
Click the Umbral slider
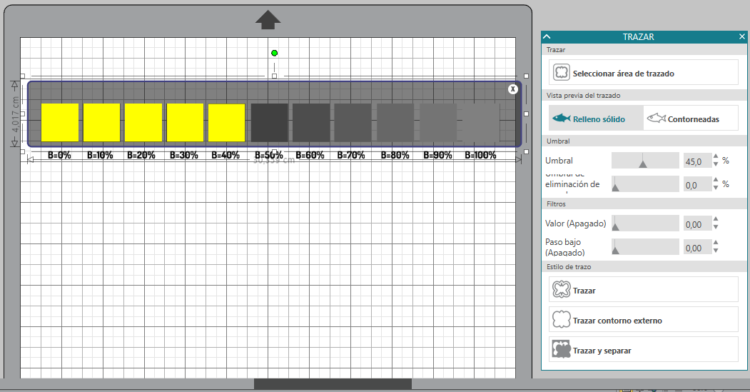(x=645, y=161)
